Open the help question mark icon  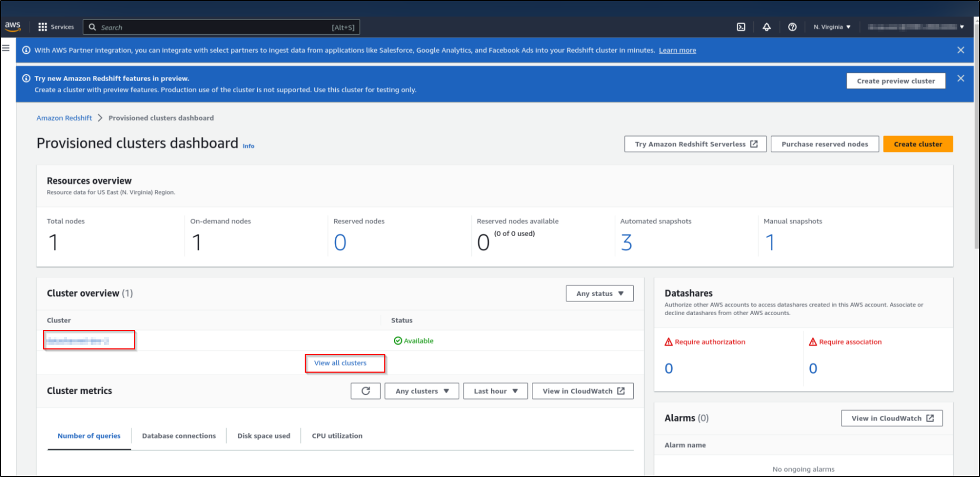pos(792,27)
